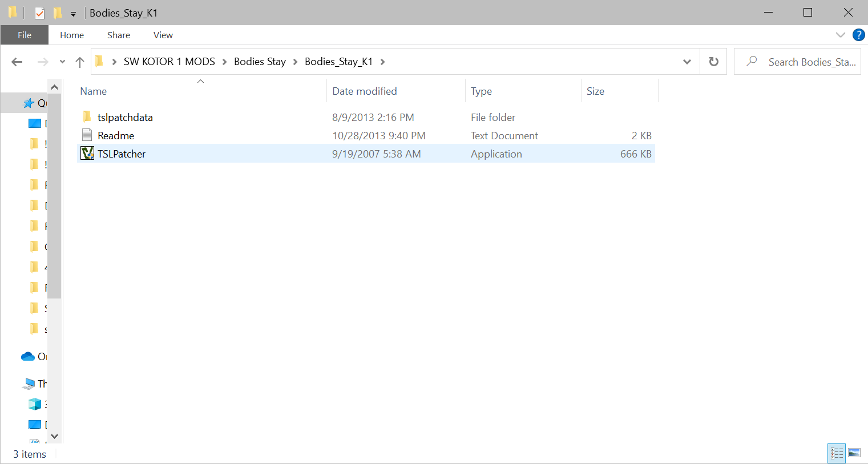This screenshot has width=868, height=464.
Task: Click the 3 items status text
Action: 30,454
